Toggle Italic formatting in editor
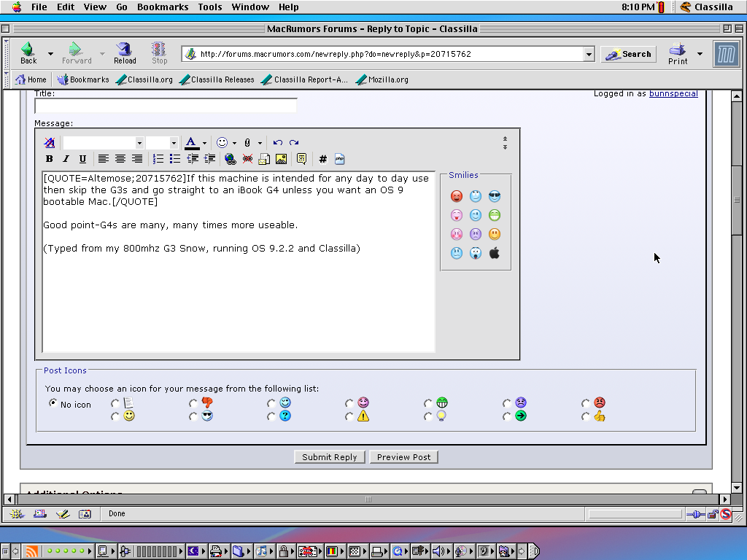 click(x=66, y=159)
